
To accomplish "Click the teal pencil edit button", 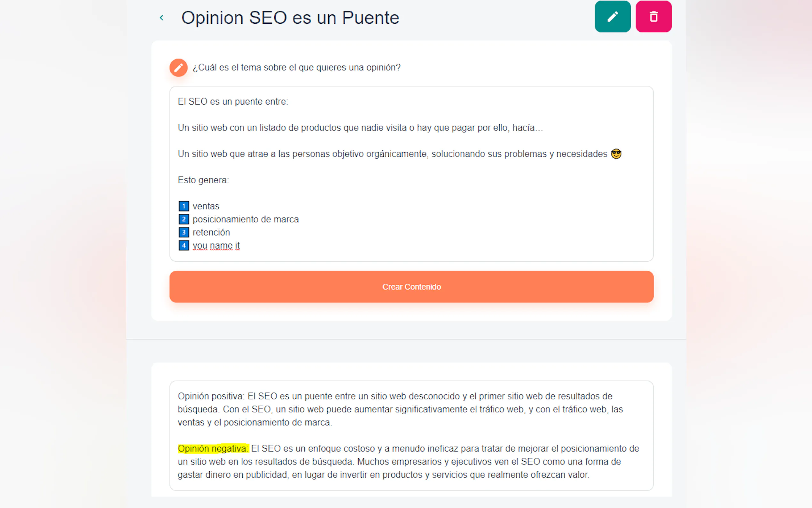I will (x=612, y=16).
